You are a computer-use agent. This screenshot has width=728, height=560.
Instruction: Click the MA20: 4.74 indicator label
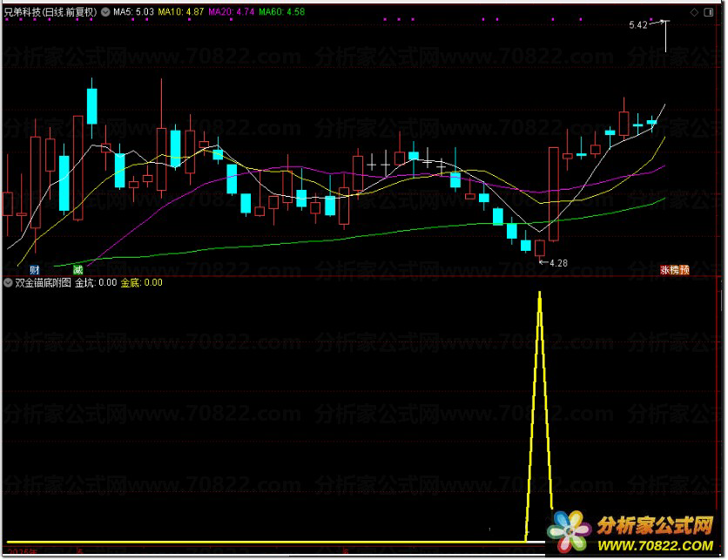coord(232,11)
